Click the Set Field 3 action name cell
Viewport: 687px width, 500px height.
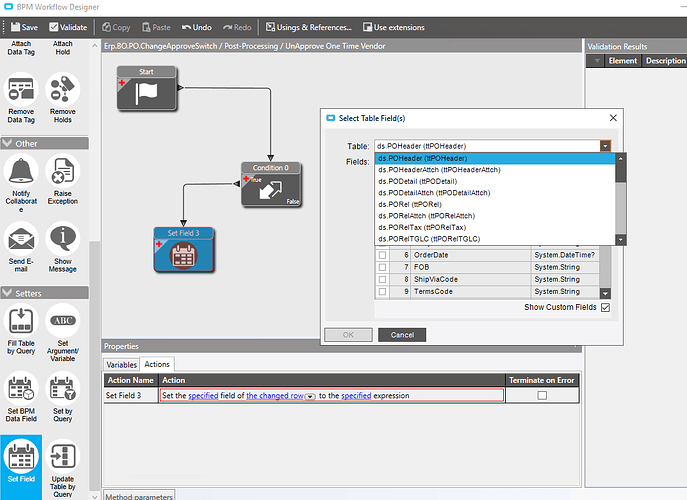point(131,395)
